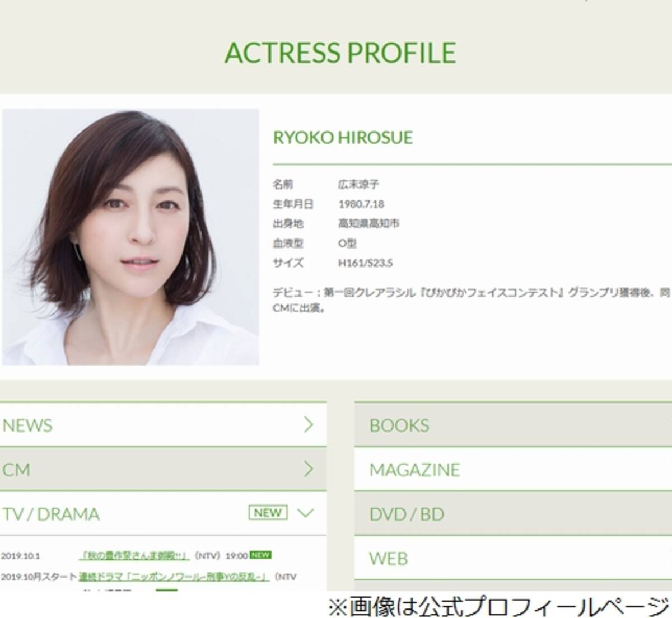Viewport: 672px width, 618px height.
Task: Click the blood type value O型
Action: 347,243
